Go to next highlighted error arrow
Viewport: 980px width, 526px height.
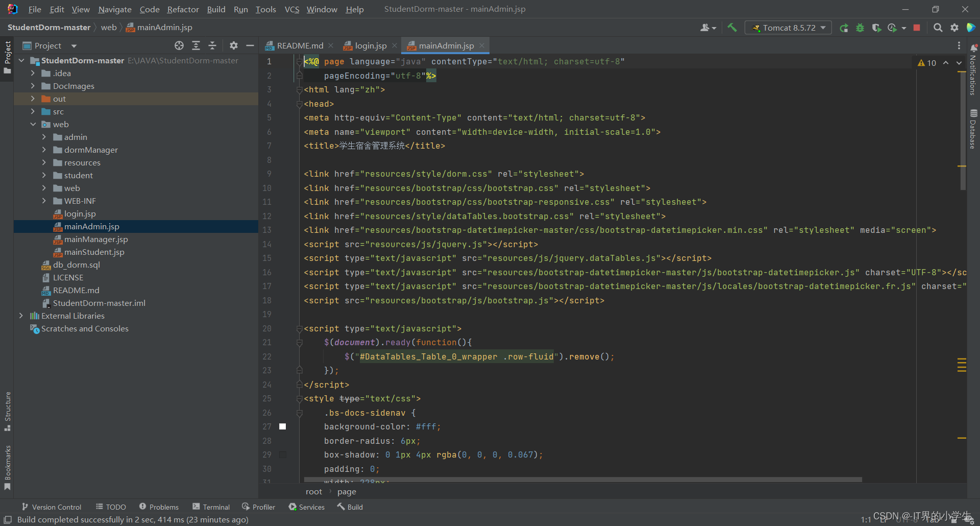coord(959,63)
